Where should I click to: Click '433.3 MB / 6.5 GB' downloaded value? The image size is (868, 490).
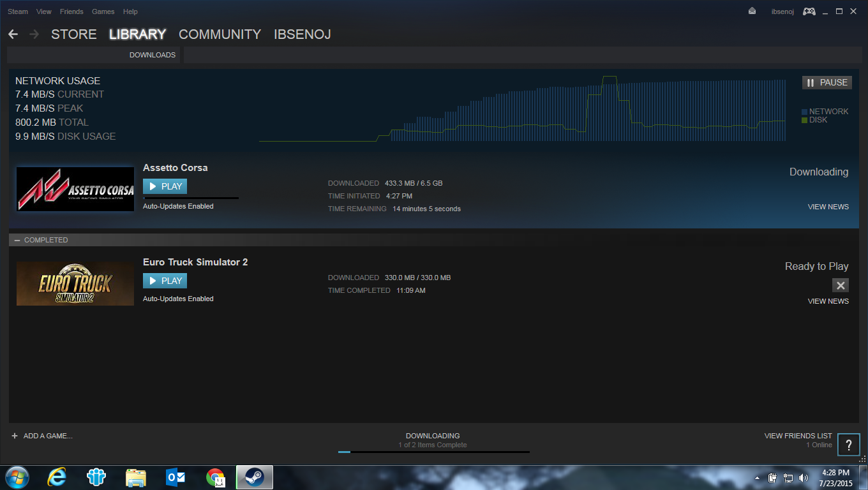pyautogui.click(x=414, y=183)
